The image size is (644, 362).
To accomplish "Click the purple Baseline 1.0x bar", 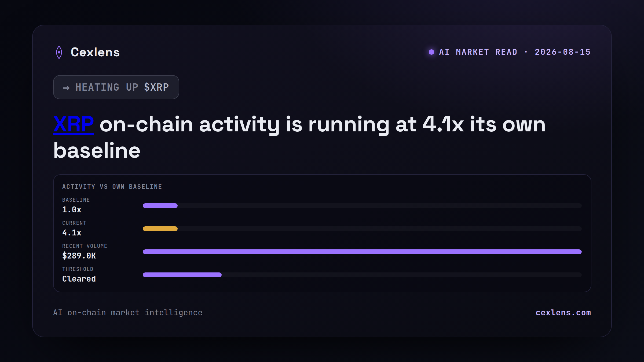I will [x=160, y=206].
